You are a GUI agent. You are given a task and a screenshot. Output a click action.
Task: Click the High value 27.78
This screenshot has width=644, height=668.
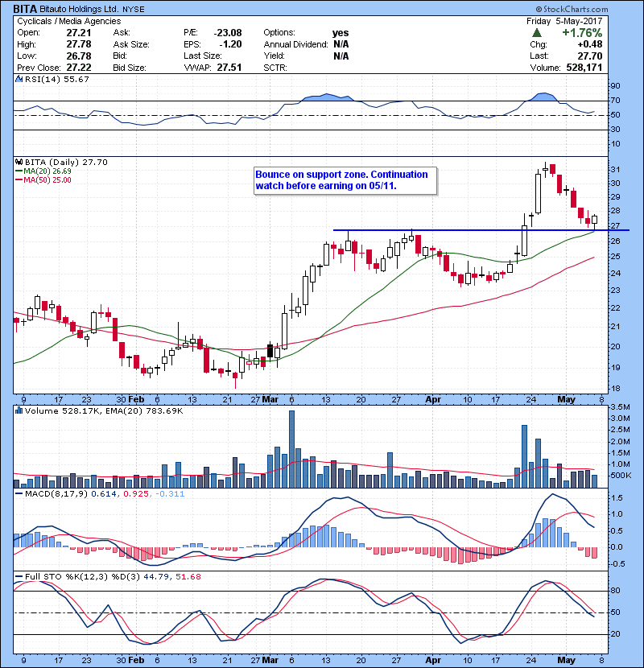point(79,44)
